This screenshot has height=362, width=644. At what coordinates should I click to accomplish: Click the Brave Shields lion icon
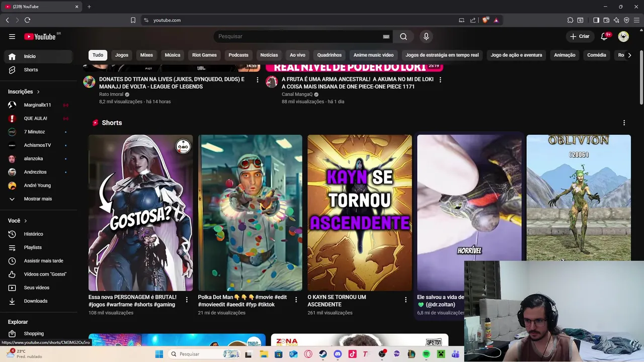click(x=485, y=20)
